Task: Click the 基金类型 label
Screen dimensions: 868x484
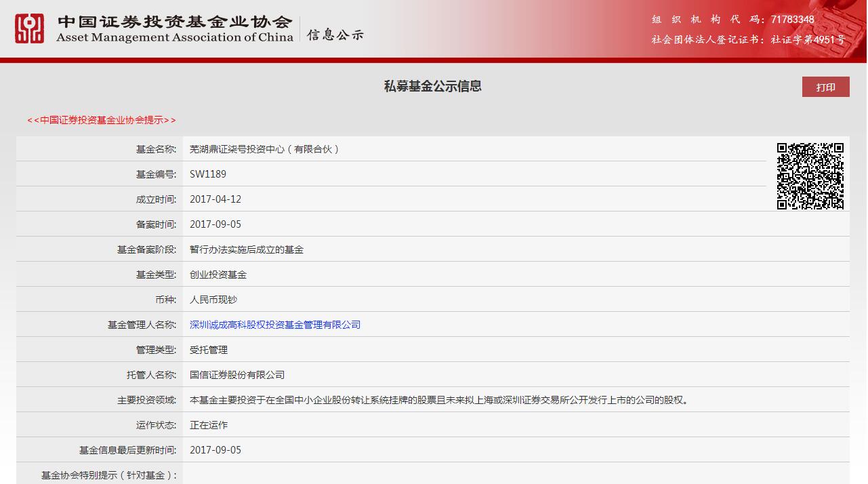Action: [156, 275]
